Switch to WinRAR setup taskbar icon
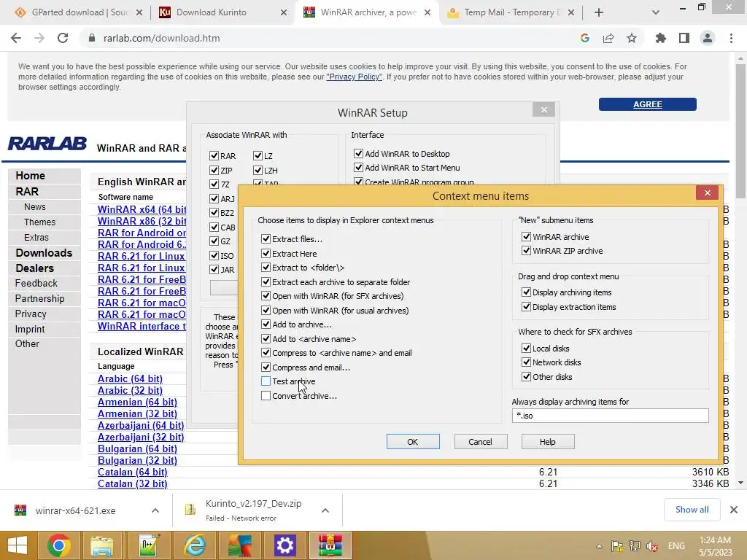Screen dimensions: 747x560 tap(330, 545)
